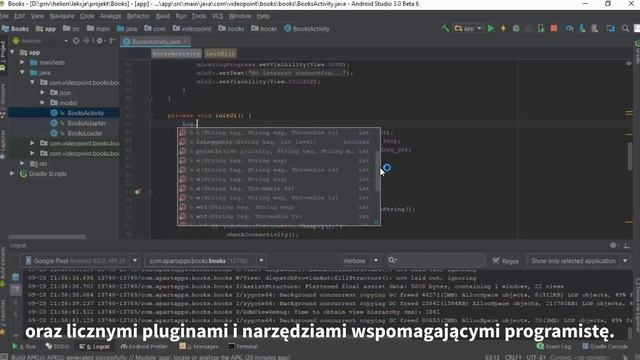Open Android profiler gauge icon in toolbar
Viewport: 640px width, 360px height.
pyautogui.click(x=569, y=28)
